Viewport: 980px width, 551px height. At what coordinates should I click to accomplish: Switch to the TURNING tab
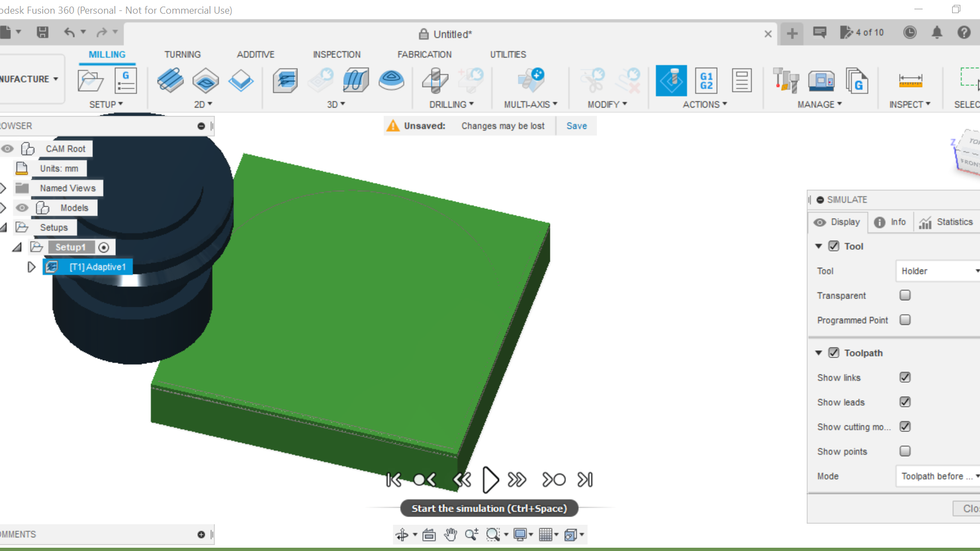(183, 55)
